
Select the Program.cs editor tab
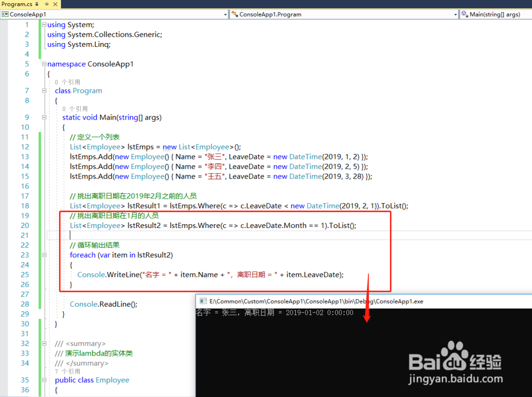click(16, 4)
